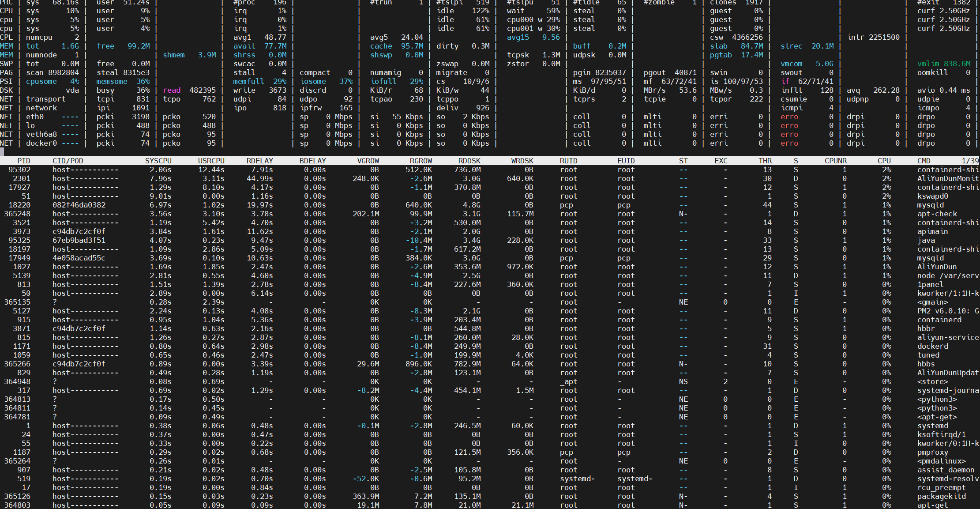Click the memfull pressure label

tap(248, 81)
